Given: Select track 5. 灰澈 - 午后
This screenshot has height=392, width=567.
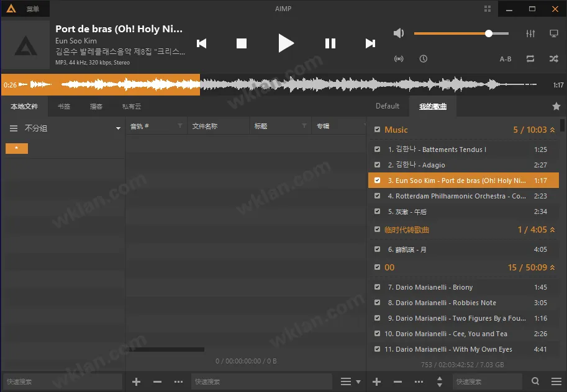Looking at the screenshot, I should pos(463,212).
